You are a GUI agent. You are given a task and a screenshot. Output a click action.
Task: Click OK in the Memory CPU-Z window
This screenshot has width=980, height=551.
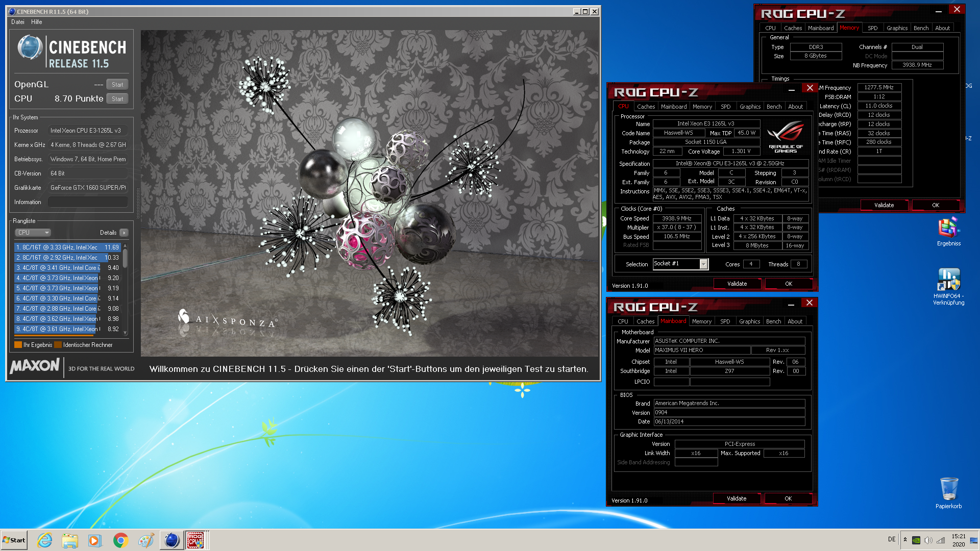click(936, 205)
